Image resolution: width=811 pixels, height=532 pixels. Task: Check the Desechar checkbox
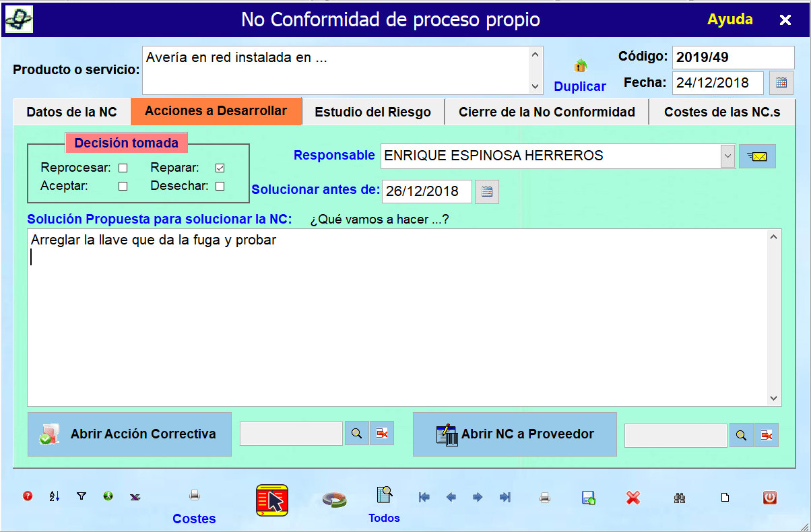point(220,187)
